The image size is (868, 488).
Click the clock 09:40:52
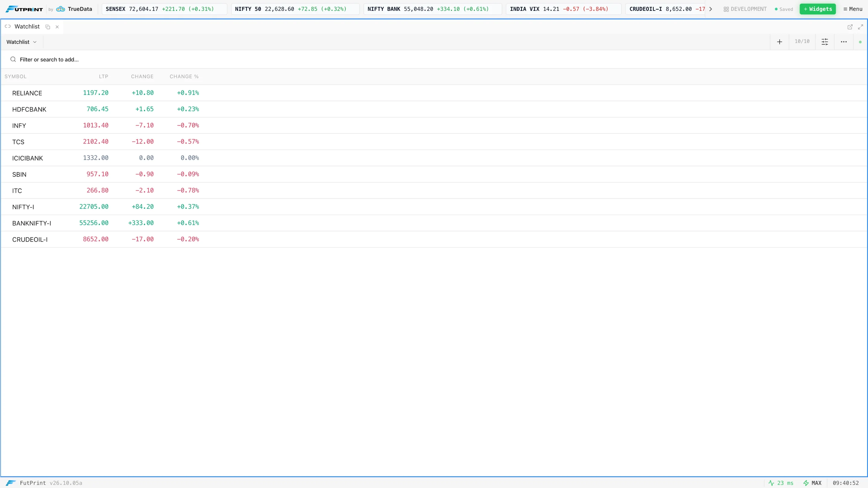point(846,483)
